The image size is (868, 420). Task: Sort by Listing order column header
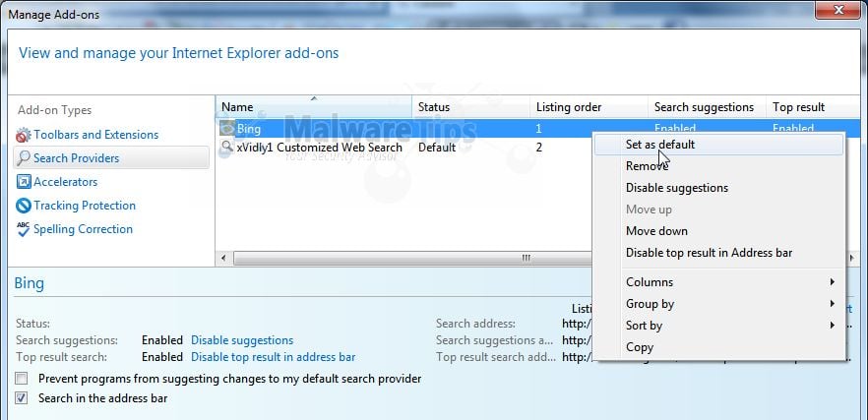(x=589, y=107)
